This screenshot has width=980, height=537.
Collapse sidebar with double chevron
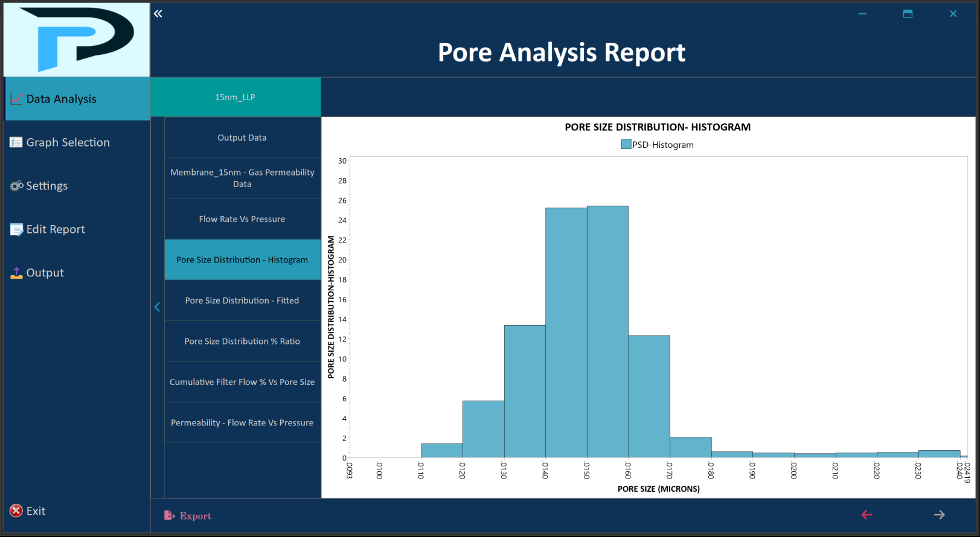point(158,14)
